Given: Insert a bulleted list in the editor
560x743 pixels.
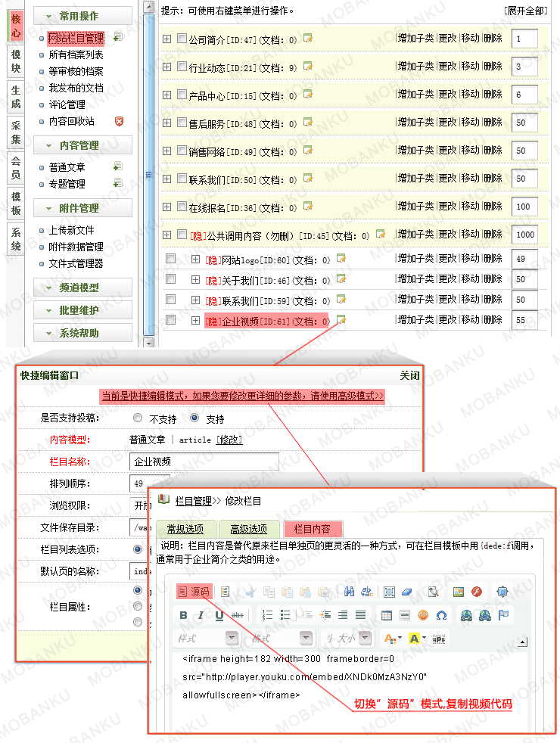Looking at the screenshot, I should [285, 615].
